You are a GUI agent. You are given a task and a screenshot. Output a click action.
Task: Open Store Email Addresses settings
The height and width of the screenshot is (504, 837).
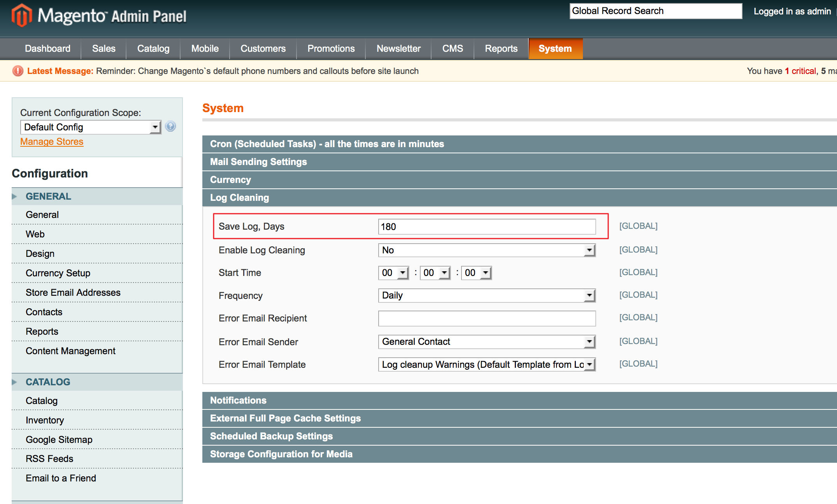click(73, 292)
